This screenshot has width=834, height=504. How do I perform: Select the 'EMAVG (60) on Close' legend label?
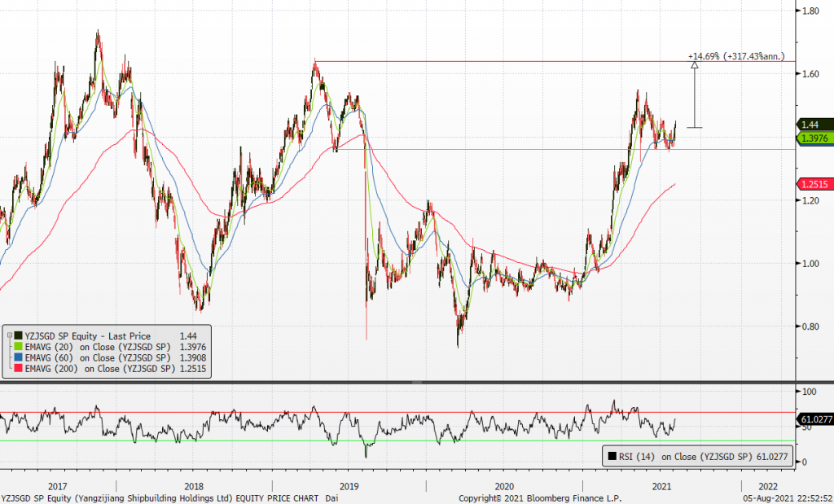point(98,357)
